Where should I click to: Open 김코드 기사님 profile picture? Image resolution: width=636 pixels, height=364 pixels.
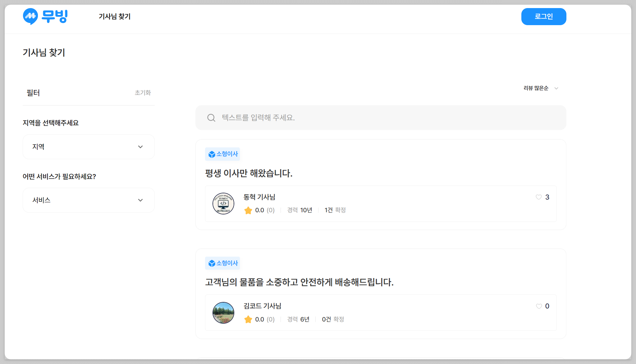tap(223, 313)
